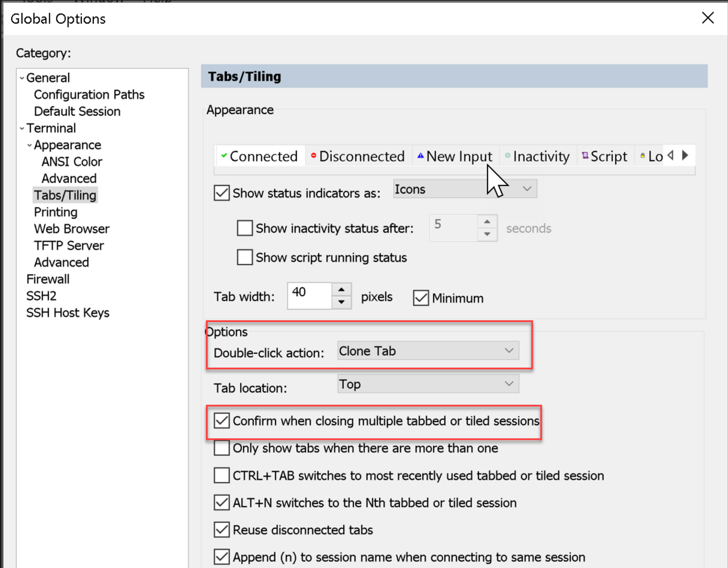Click the red Disconnected status tab
This screenshot has width=728, height=568.
point(358,156)
